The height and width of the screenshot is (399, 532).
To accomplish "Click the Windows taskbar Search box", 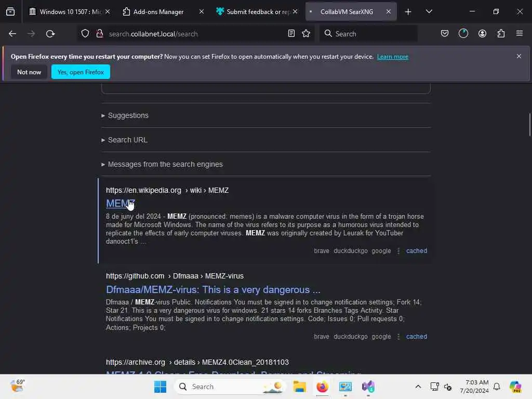I will tap(230, 387).
